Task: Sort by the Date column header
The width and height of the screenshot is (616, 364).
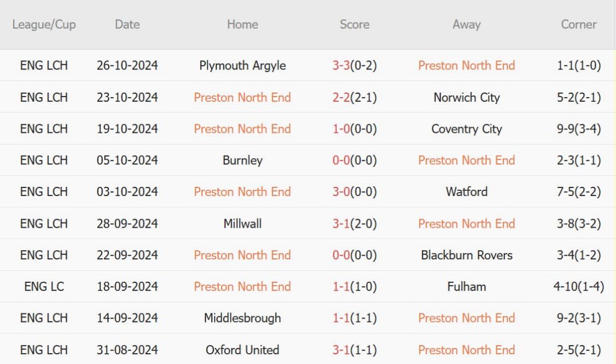Action: coord(127,25)
